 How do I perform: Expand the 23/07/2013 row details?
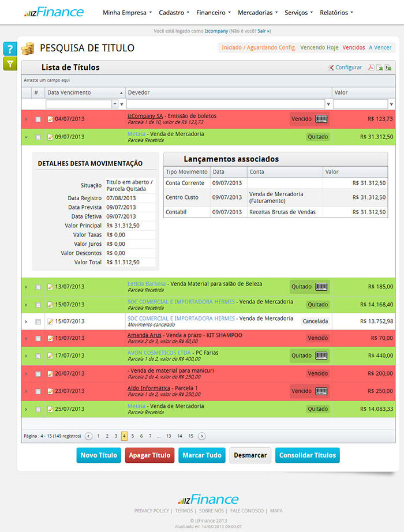[x=26, y=391]
